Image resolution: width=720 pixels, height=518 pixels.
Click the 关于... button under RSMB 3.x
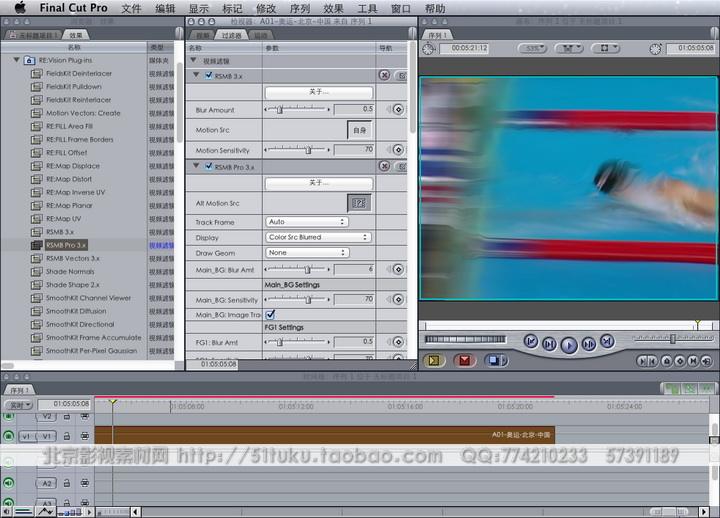tap(318, 92)
